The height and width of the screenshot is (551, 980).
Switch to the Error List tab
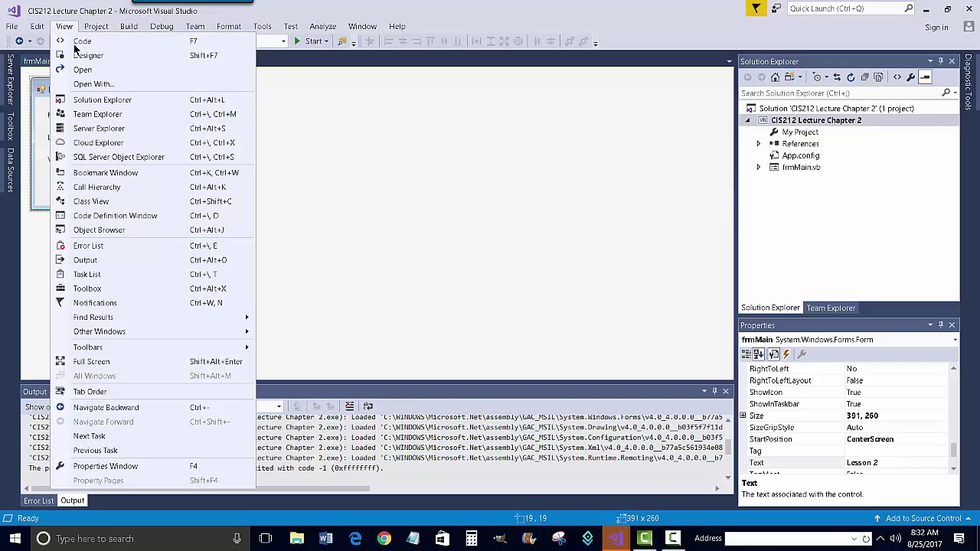(x=38, y=501)
